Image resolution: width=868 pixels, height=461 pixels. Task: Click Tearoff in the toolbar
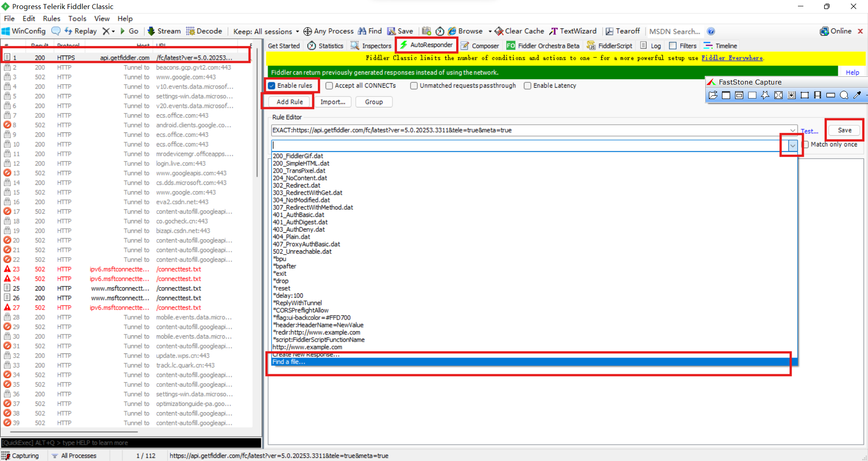pos(623,31)
